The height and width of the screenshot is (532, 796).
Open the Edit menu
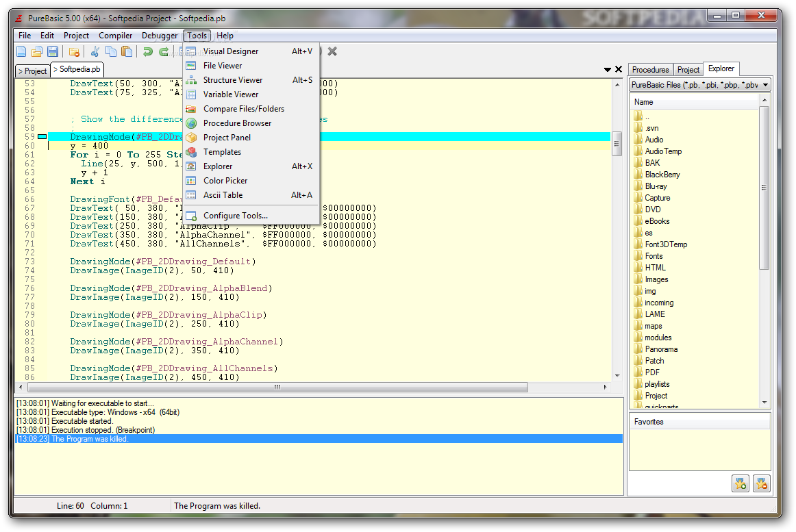coord(47,36)
